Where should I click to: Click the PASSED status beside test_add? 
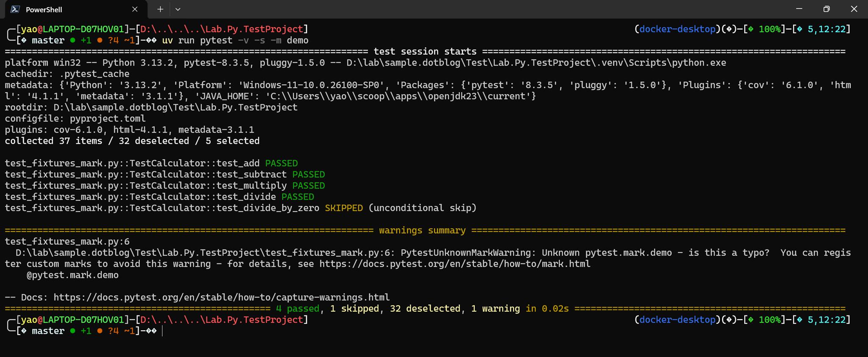281,163
